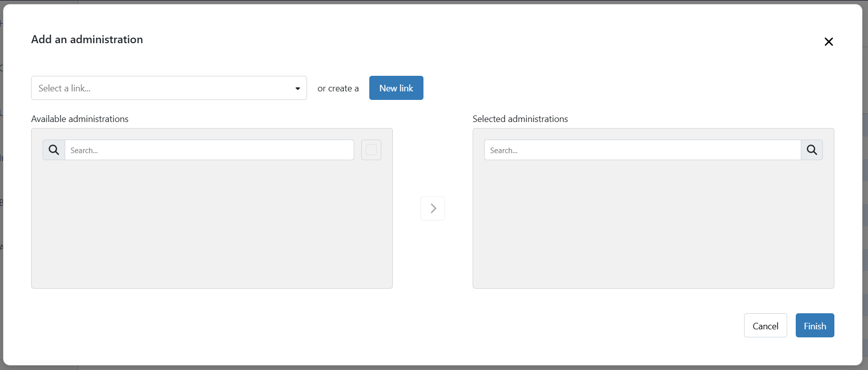The height and width of the screenshot is (370, 868).
Task: Click the right chevron move button
Action: tap(432, 208)
